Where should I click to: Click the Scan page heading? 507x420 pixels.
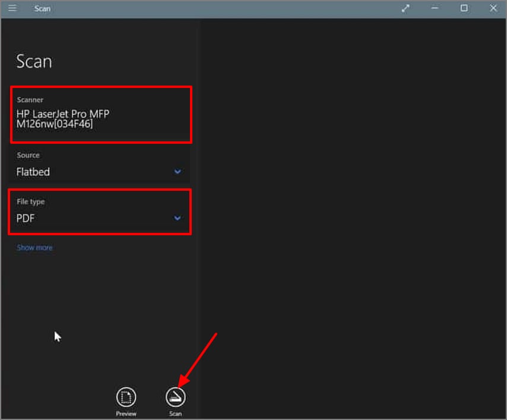[x=34, y=61]
